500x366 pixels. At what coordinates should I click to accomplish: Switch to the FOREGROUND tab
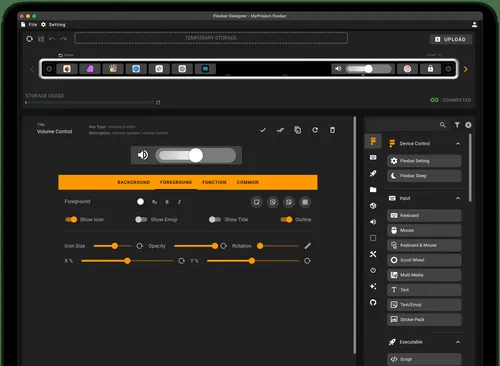[176, 182]
